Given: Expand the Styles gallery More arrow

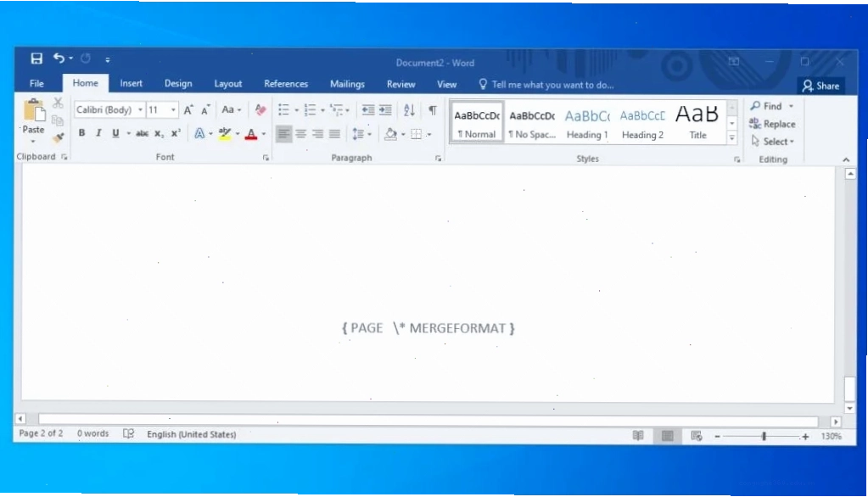Looking at the screenshot, I should (x=732, y=137).
